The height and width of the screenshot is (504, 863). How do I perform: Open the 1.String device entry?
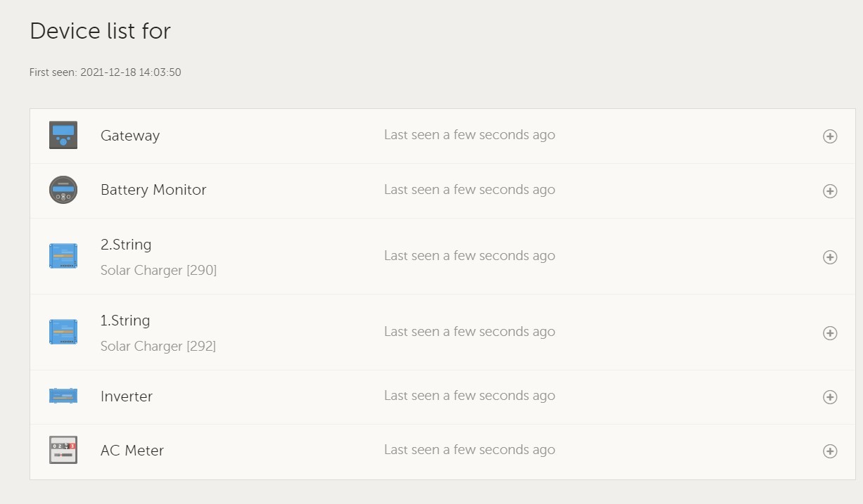(x=125, y=321)
